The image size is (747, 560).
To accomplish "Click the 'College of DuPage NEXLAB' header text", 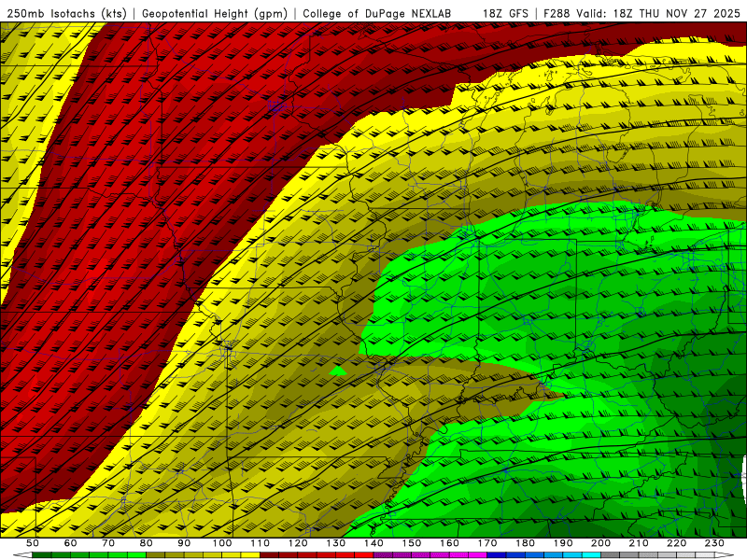I will point(377,14).
